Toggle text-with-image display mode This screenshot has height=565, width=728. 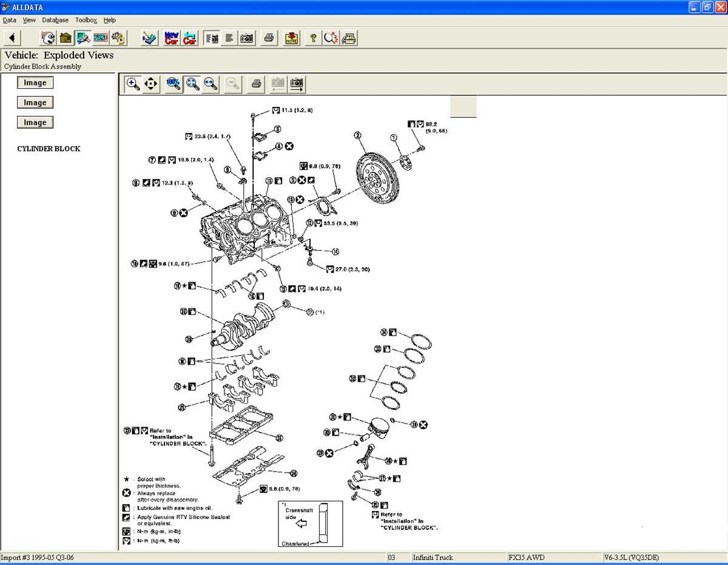click(x=211, y=38)
